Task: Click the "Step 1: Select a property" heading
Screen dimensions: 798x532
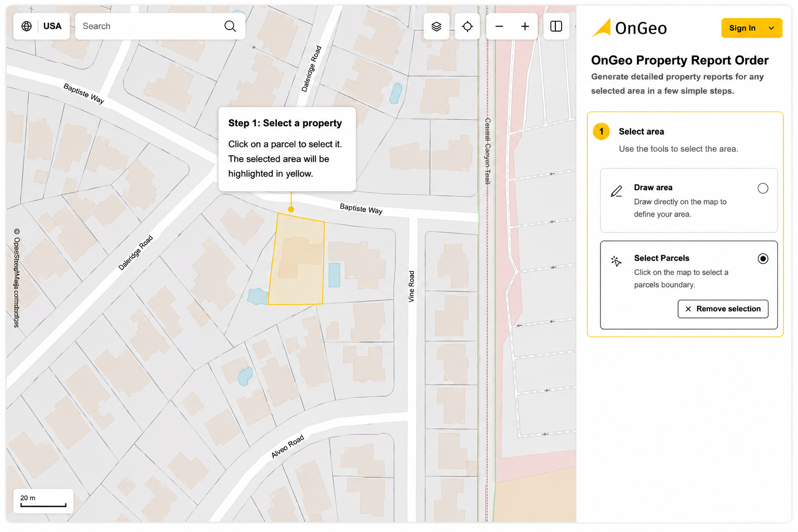Action: [x=285, y=123]
